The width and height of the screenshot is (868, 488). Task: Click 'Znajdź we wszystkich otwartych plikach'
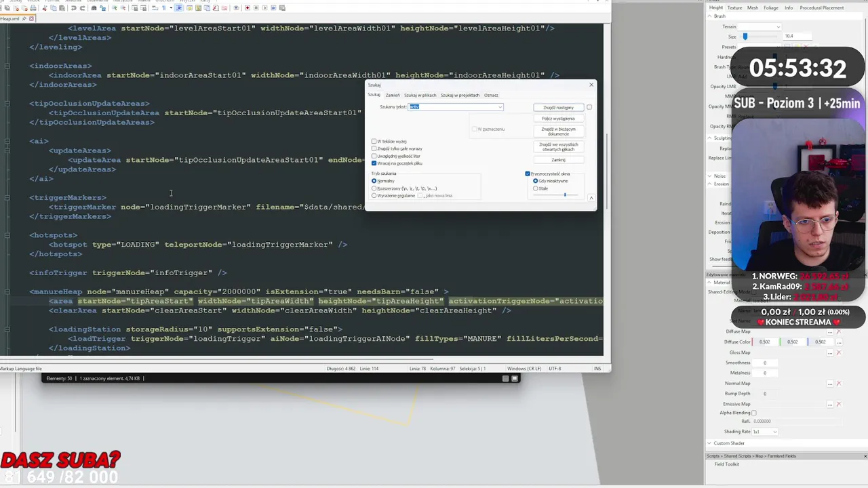(558, 147)
